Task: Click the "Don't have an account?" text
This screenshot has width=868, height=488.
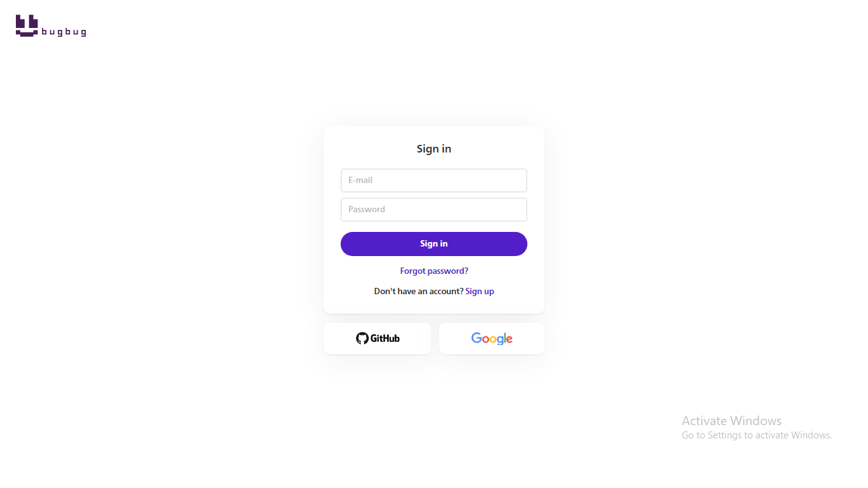Action: click(x=419, y=291)
